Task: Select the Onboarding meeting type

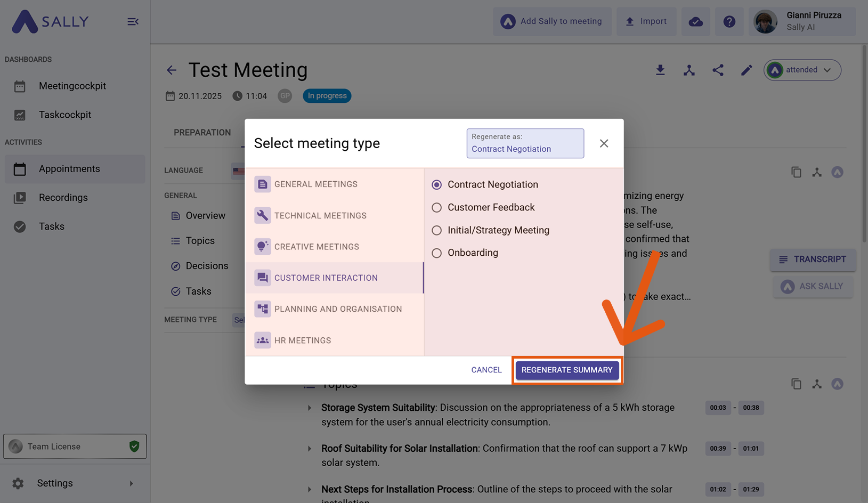Action: click(437, 253)
